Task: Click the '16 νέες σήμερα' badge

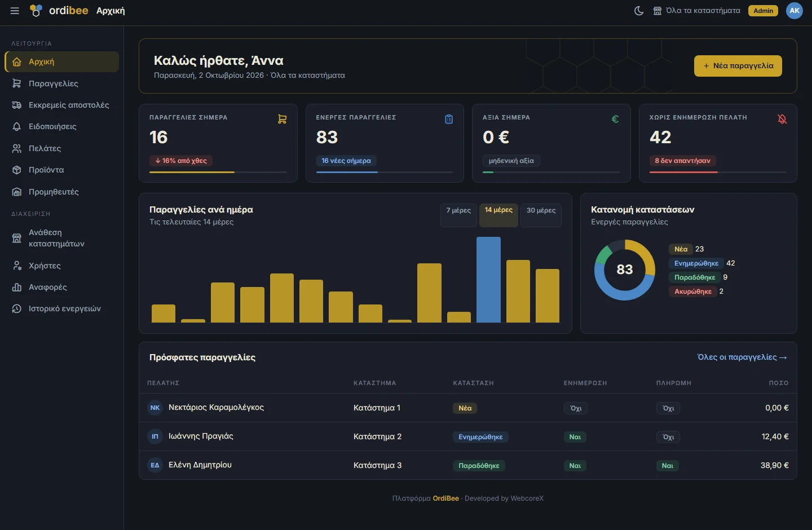Action: click(346, 161)
